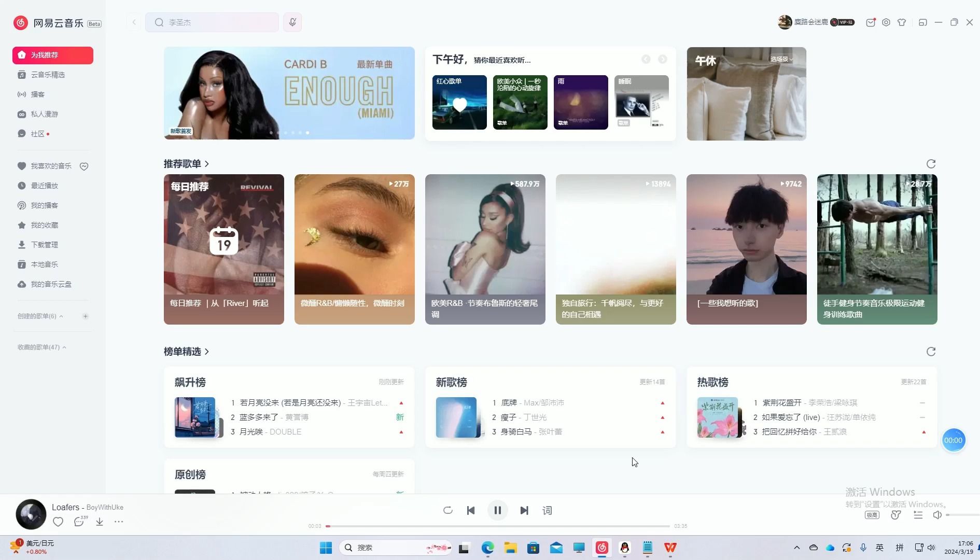Open Microsoft Edge from the taskbar
This screenshot has height=560, width=980.
pos(488,548)
